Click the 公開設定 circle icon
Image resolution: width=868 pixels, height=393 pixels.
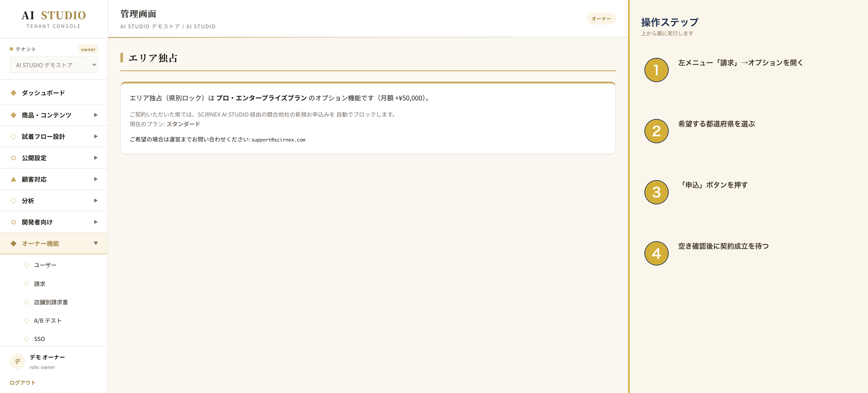(x=14, y=158)
